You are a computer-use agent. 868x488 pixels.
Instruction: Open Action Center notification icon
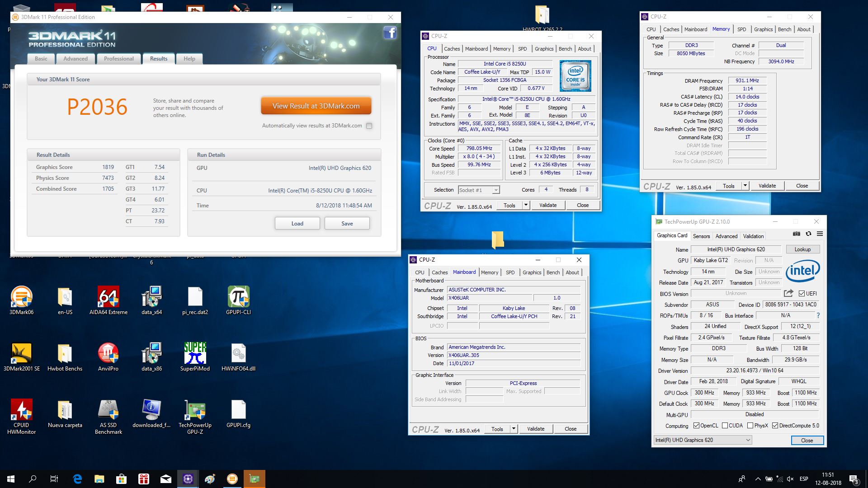pyautogui.click(x=854, y=479)
